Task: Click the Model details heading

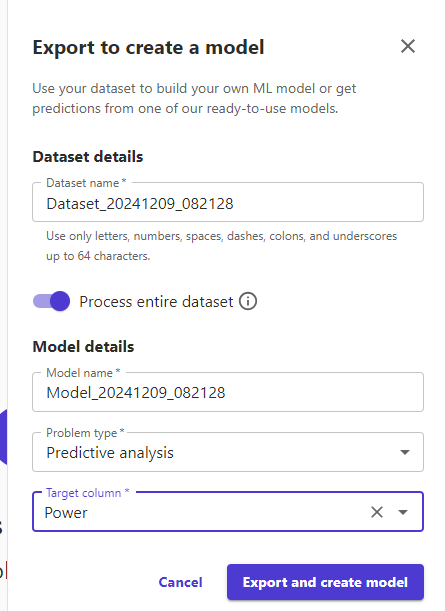Action: pyautogui.click(x=83, y=346)
